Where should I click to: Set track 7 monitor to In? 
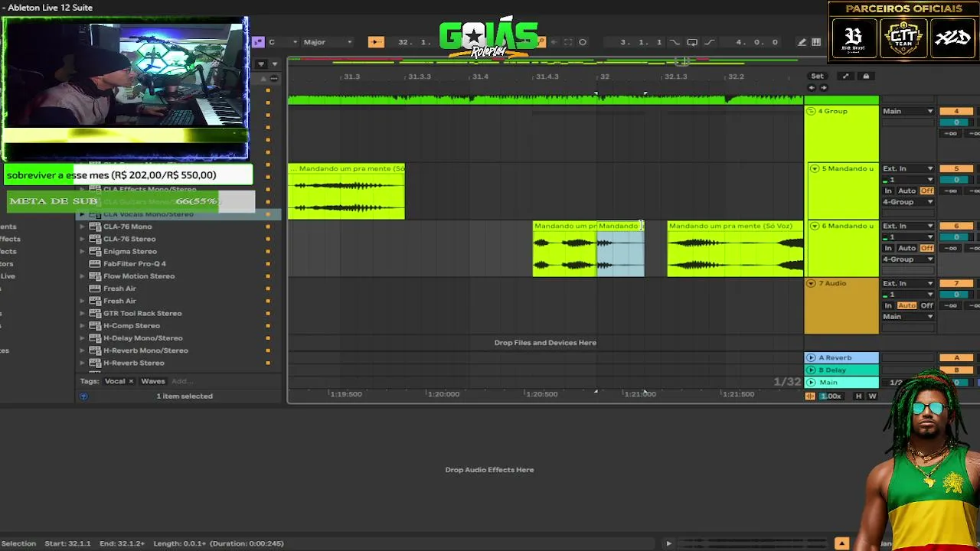[888, 306]
